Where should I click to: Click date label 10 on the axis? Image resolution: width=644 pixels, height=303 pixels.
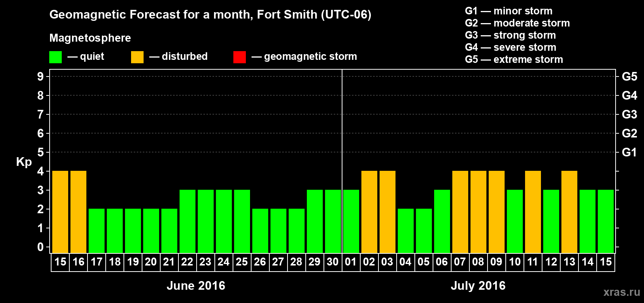(515, 262)
